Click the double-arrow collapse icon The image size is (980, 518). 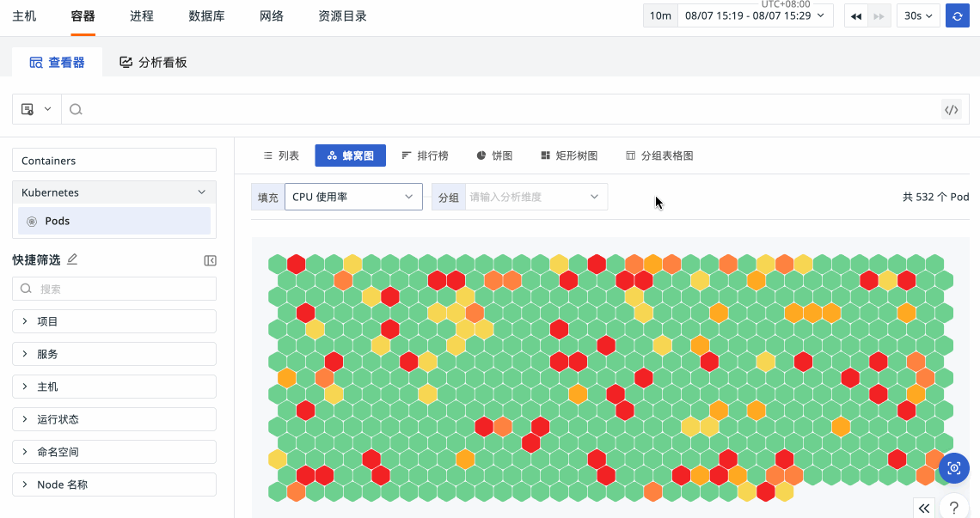pyautogui.click(x=924, y=508)
